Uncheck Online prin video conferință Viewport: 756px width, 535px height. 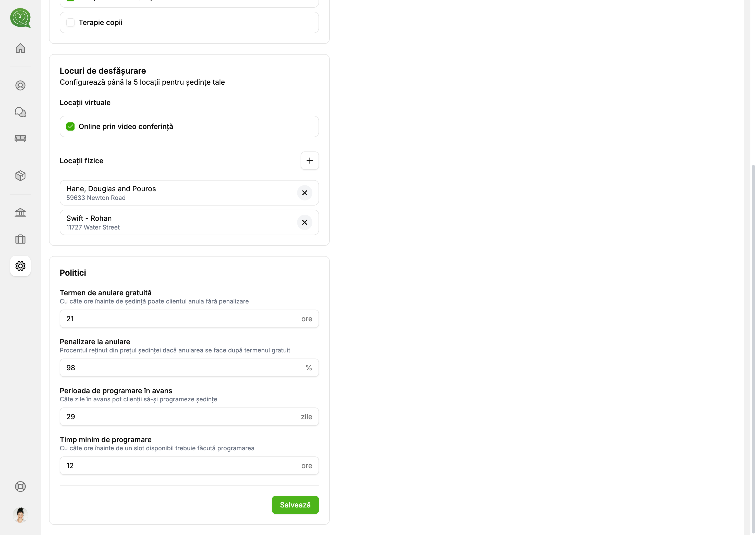click(x=70, y=126)
